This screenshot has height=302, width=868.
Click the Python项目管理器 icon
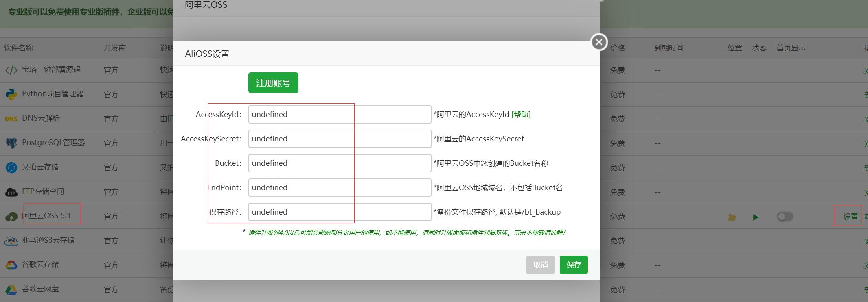(x=11, y=94)
